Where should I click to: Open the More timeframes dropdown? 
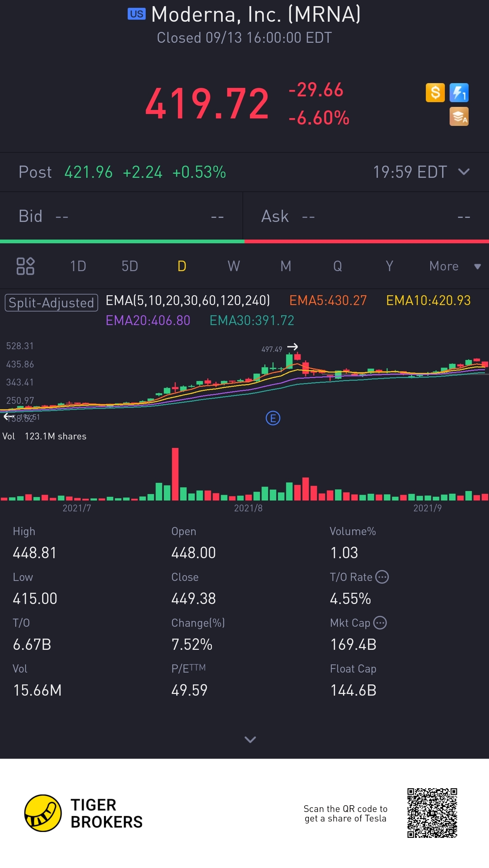pos(455,266)
